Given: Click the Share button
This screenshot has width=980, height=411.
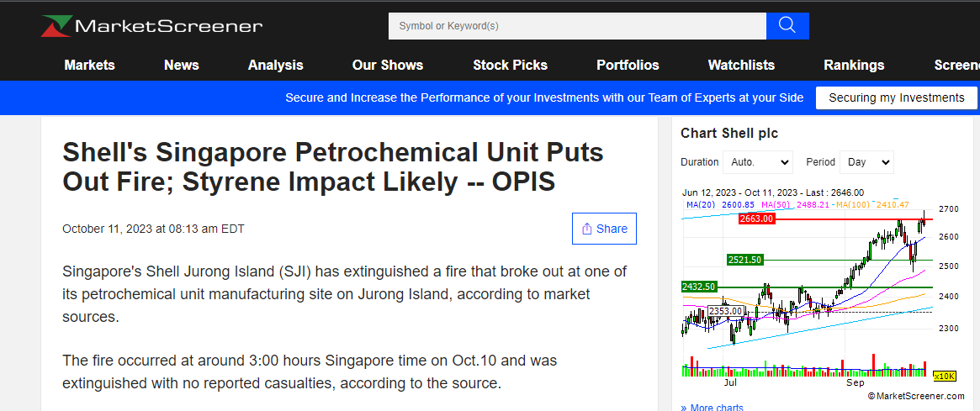Looking at the screenshot, I should (604, 229).
